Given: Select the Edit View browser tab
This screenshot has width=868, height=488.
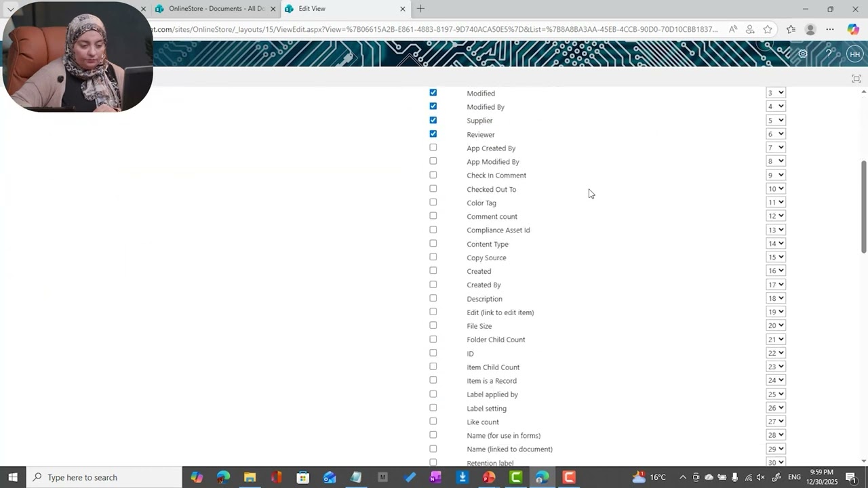Looking at the screenshot, I should coord(346,9).
